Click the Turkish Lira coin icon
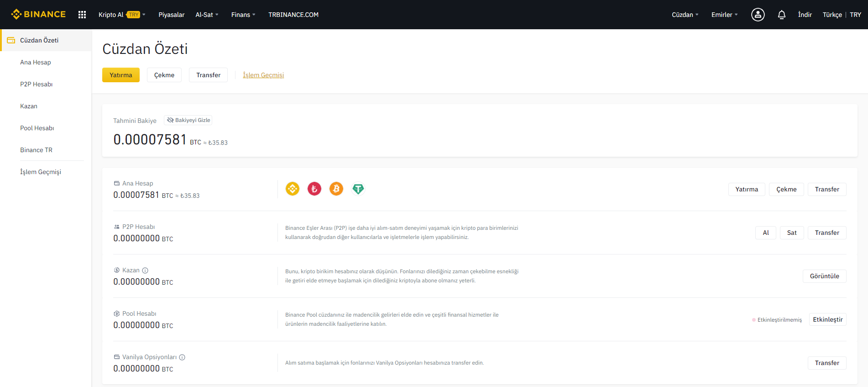 314,189
